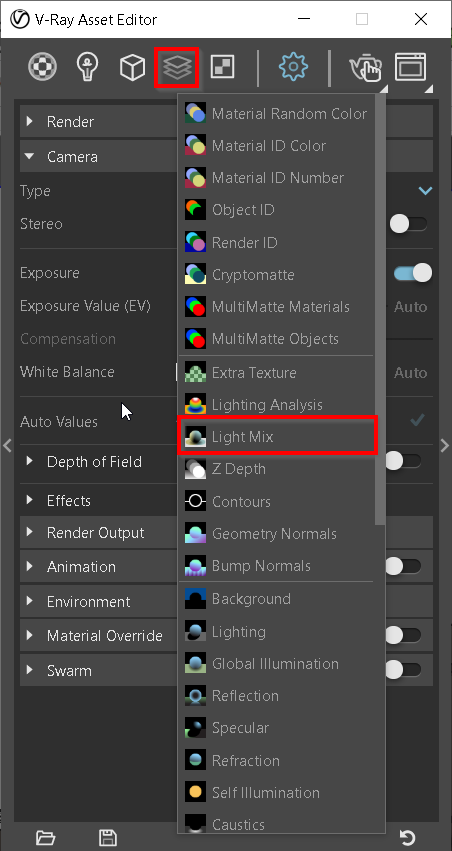Click the Render Elements layers icon

click(x=177, y=68)
